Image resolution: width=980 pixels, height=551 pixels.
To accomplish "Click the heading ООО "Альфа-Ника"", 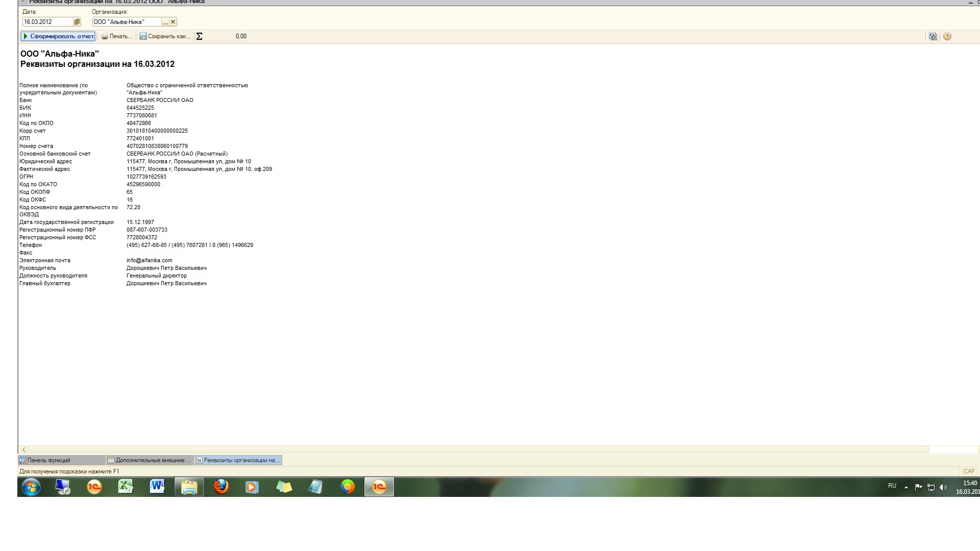I will coord(60,54).
